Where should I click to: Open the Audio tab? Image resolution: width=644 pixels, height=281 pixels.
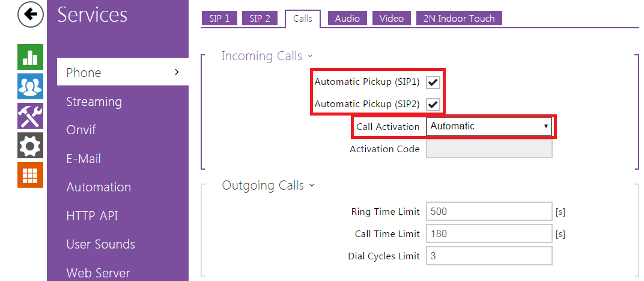tap(347, 18)
